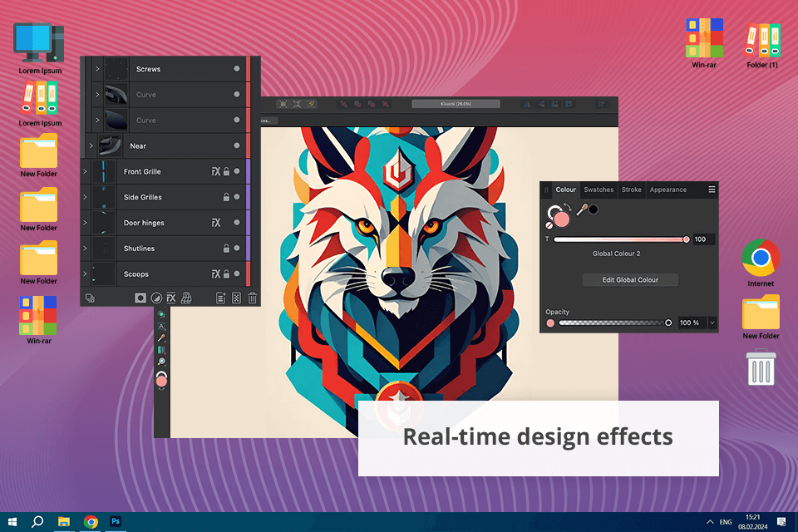The width and height of the screenshot is (798, 532).
Task: Select the Colour Picker tool in the tool strip
Action: click(161, 338)
